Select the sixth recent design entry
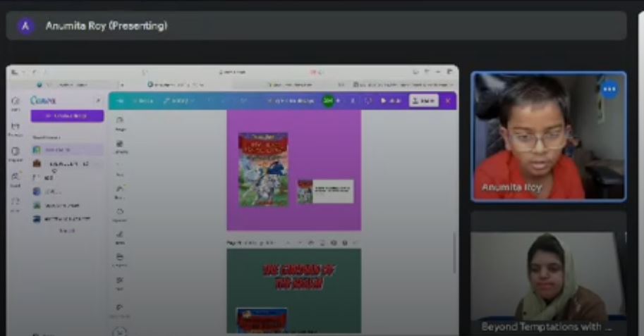This screenshot has width=644, height=336. click(67, 219)
